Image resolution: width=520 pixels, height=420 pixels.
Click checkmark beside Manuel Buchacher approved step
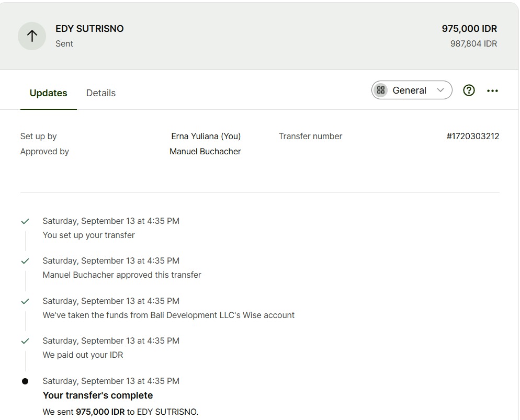click(25, 261)
